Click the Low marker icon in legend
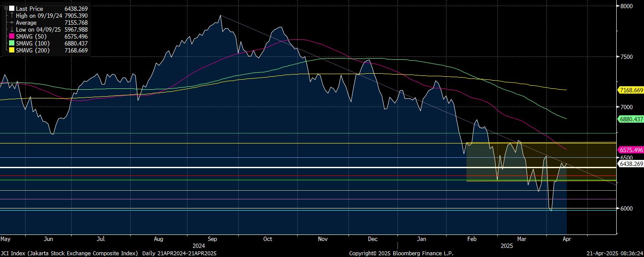 click(x=12, y=29)
